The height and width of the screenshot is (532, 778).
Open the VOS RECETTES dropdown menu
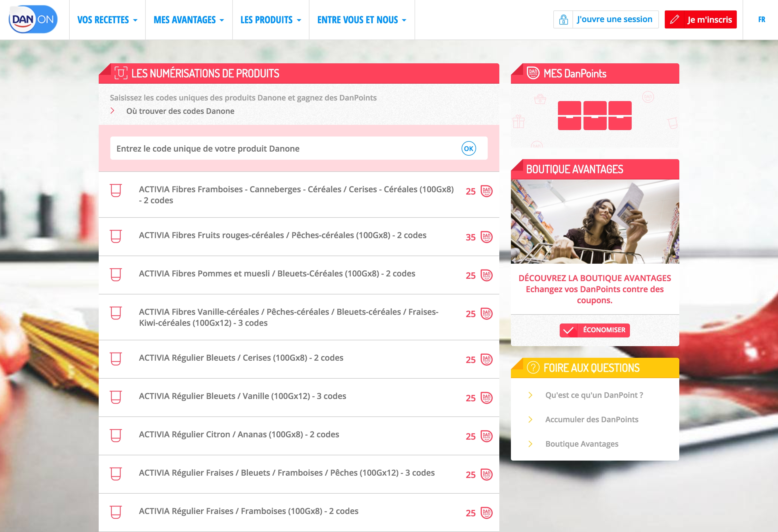107,20
